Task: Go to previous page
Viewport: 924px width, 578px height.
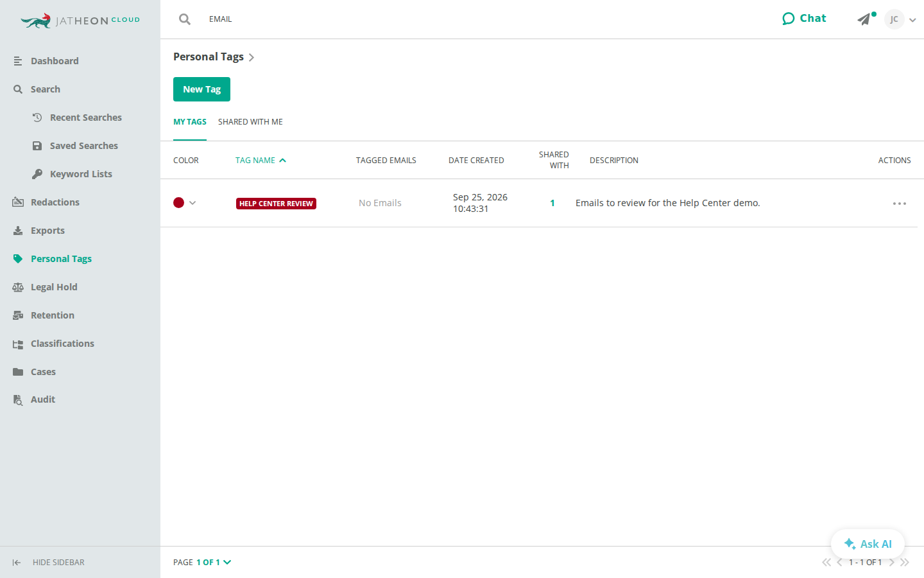Action: [839, 563]
